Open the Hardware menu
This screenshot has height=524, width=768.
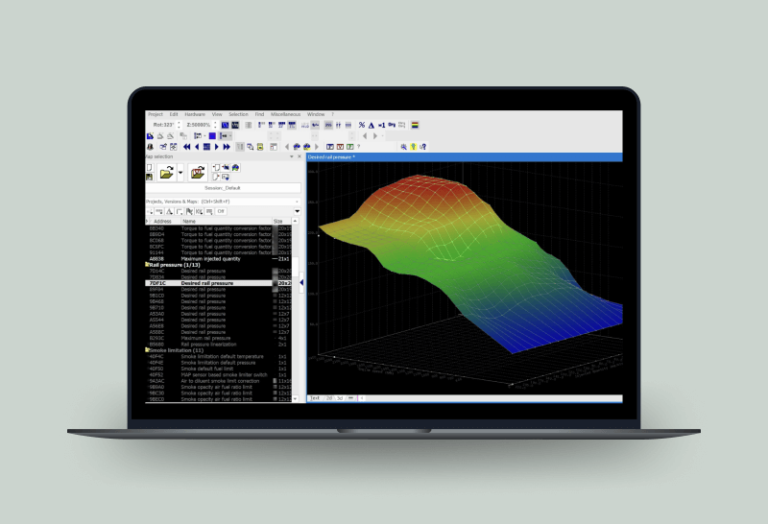[x=194, y=114]
